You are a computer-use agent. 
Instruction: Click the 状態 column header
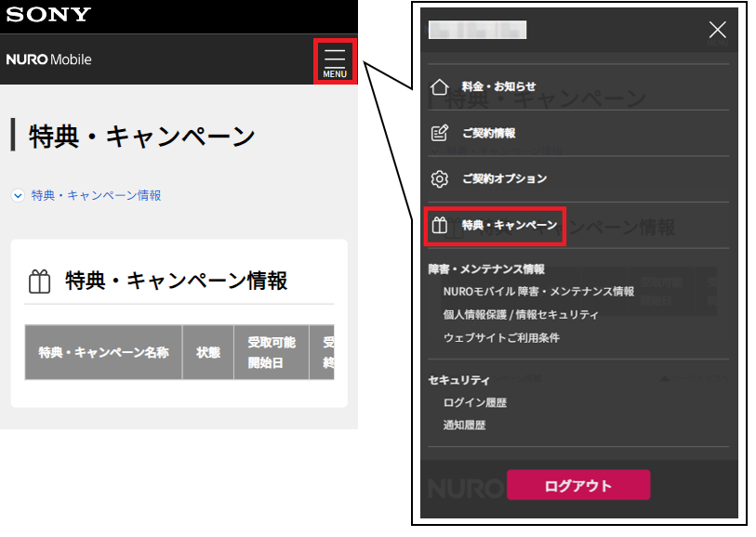point(208,352)
